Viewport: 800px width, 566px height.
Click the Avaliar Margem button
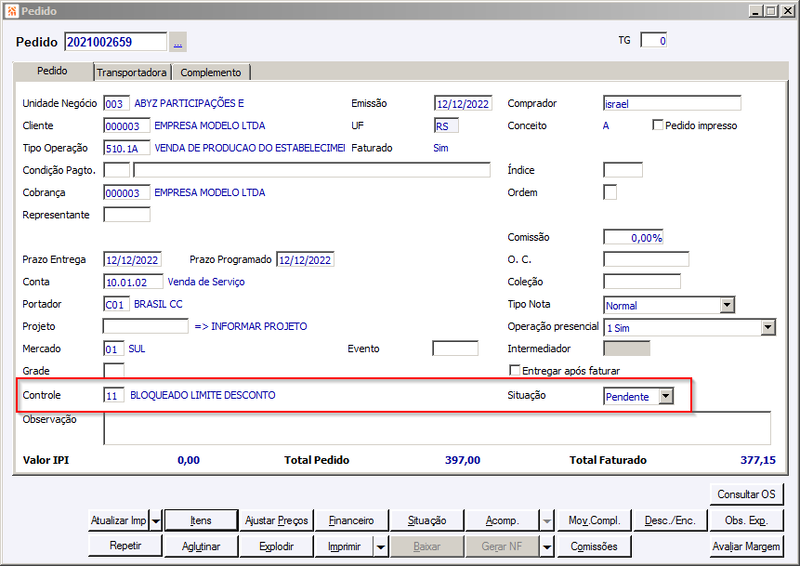(746, 547)
